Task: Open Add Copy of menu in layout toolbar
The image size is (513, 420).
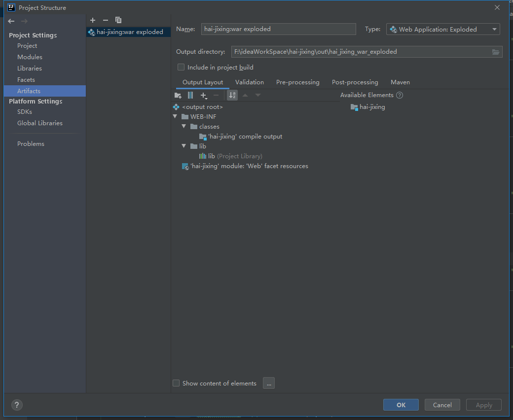Action: coord(204,96)
